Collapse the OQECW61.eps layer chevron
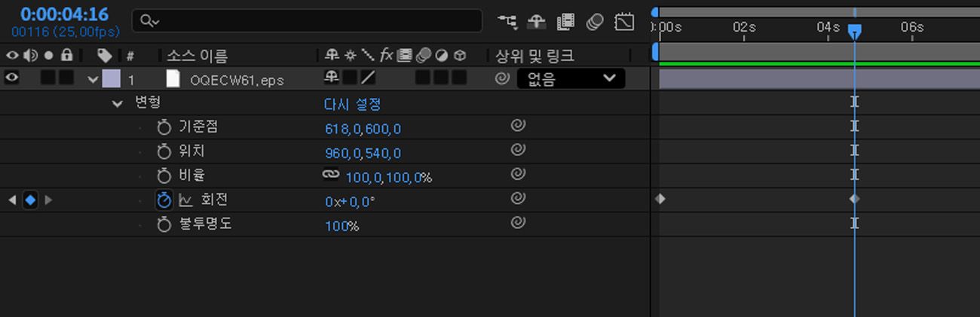 click(93, 78)
